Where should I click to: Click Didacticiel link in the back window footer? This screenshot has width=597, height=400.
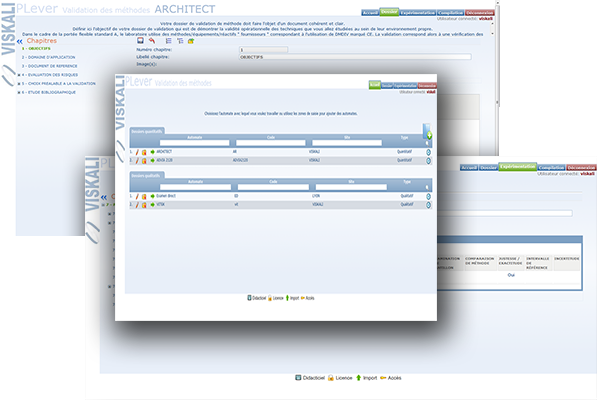pyautogui.click(x=310, y=378)
